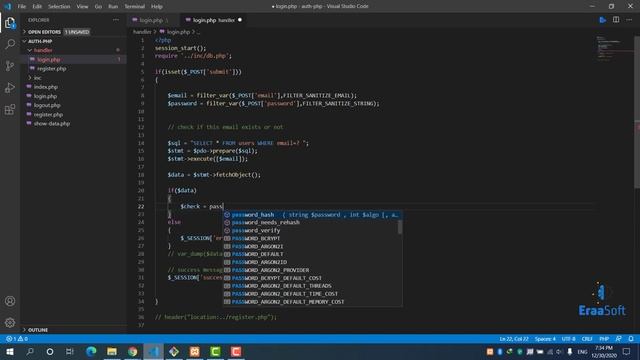Open the Manage gear icon
640x360 pixels.
(10, 323)
